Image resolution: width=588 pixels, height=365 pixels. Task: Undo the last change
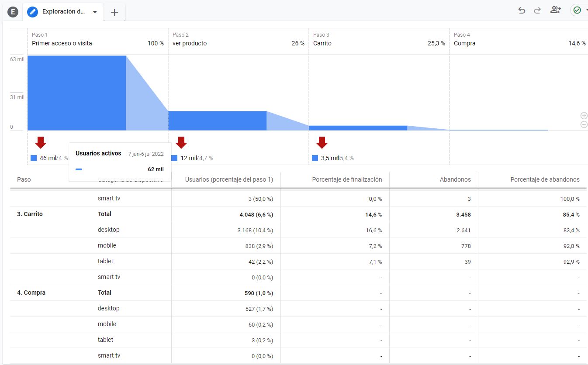522,10
